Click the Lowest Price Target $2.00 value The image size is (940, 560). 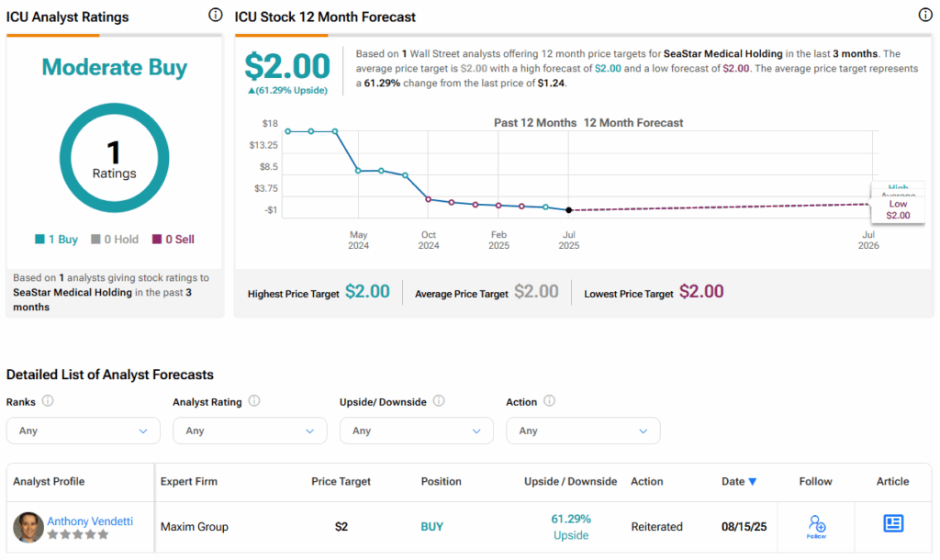click(701, 292)
